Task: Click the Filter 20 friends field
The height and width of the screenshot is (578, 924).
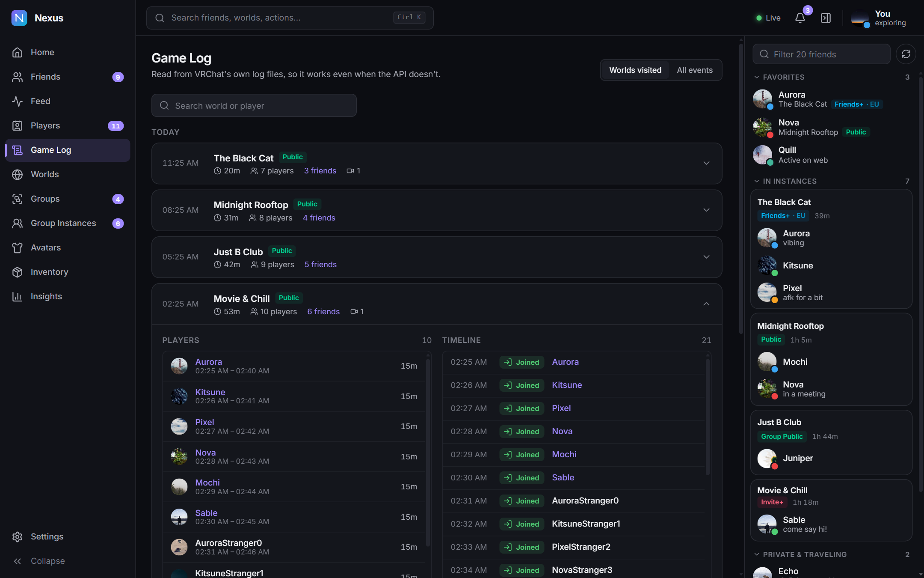Action: (x=821, y=54)
